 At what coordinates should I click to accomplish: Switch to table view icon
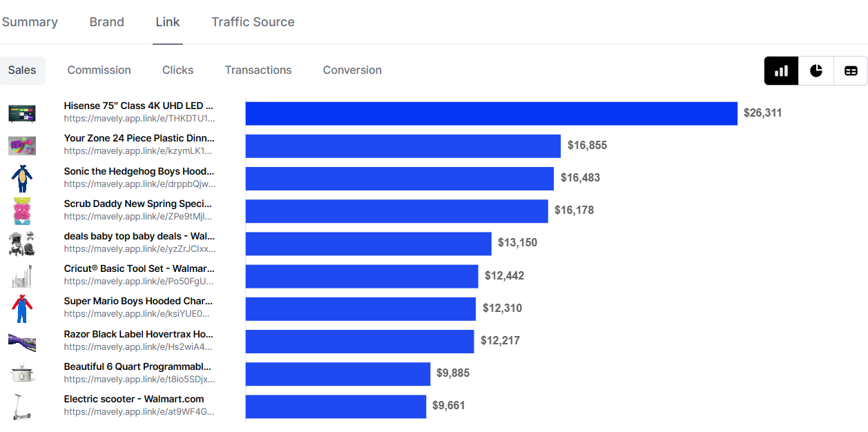pyautogui.click(x=851, y=71)
